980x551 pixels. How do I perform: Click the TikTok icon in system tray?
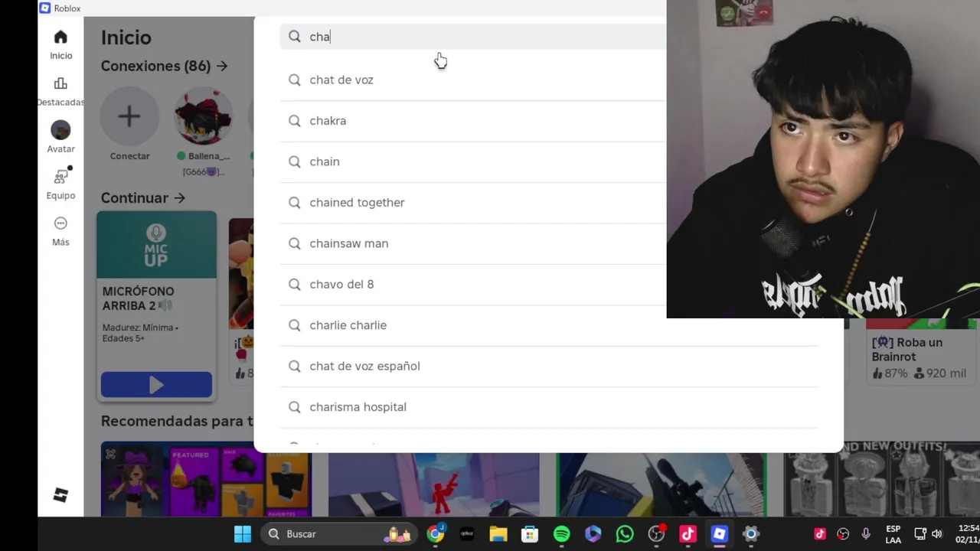pos(820,534)
